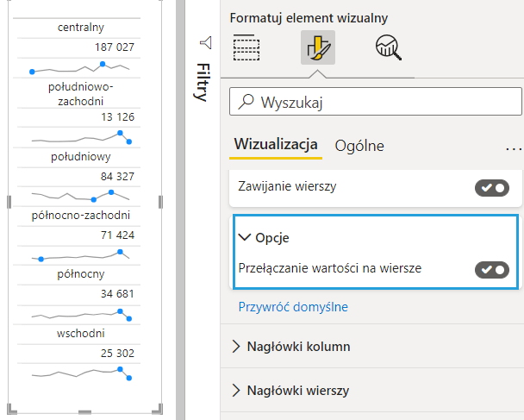524x420 pixels.
Task: Select the centralny row header
Action: [81, 28]
